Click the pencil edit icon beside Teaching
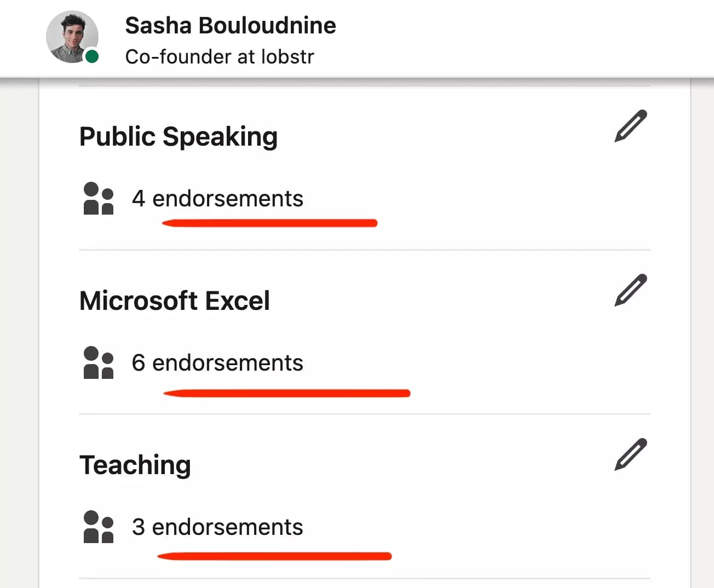This screenshot has width=714, height=588. point(630,454)
